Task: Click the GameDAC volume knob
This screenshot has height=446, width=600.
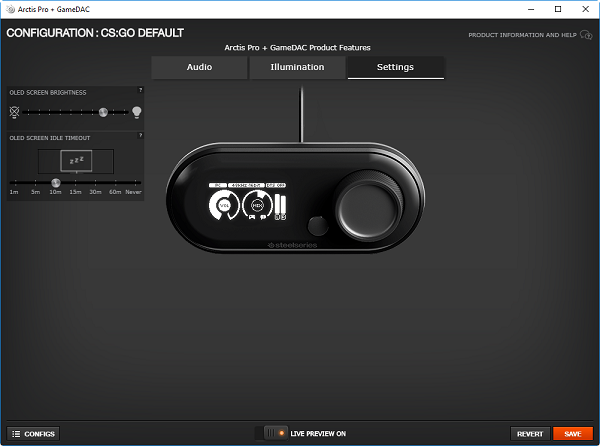Action: pos(369,207)
